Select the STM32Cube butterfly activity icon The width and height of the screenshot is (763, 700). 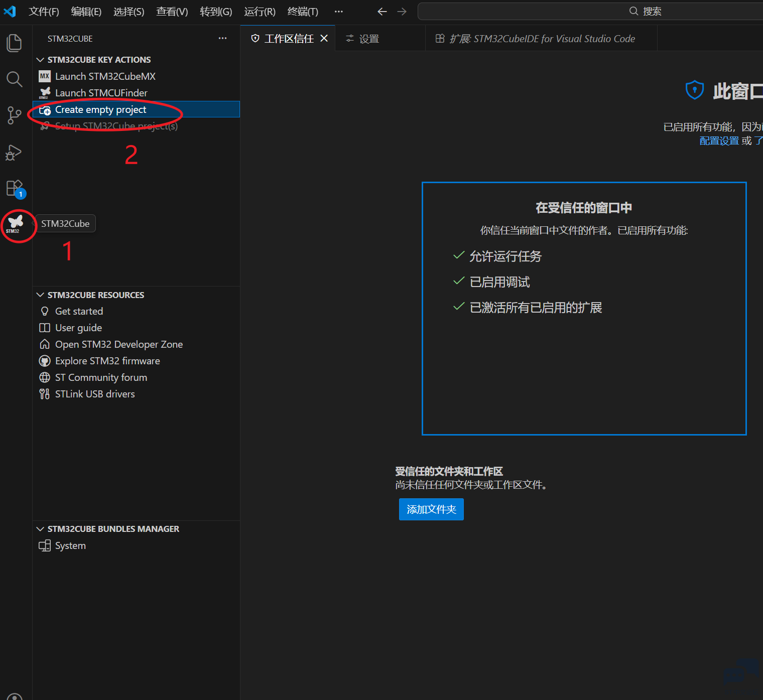click(x=15, y=224)
